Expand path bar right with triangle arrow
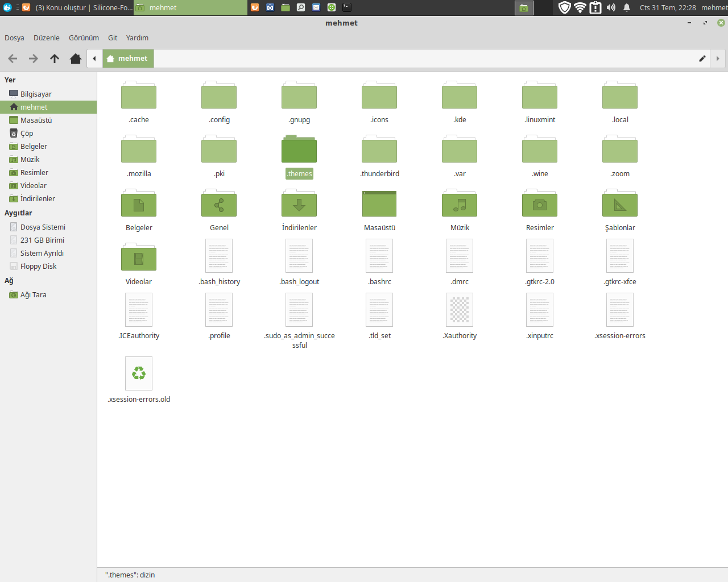The height and width of the screenshot is (582, 728). (718, 59)
